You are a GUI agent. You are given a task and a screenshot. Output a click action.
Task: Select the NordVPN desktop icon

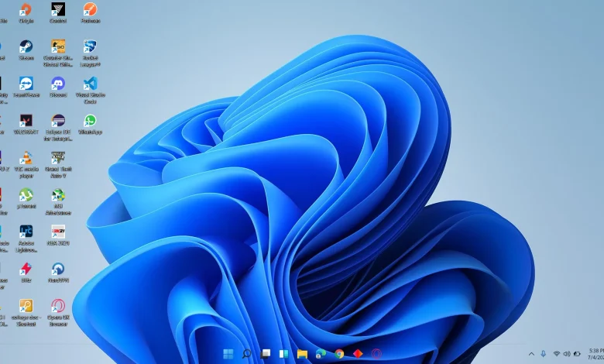pos(58,273)
